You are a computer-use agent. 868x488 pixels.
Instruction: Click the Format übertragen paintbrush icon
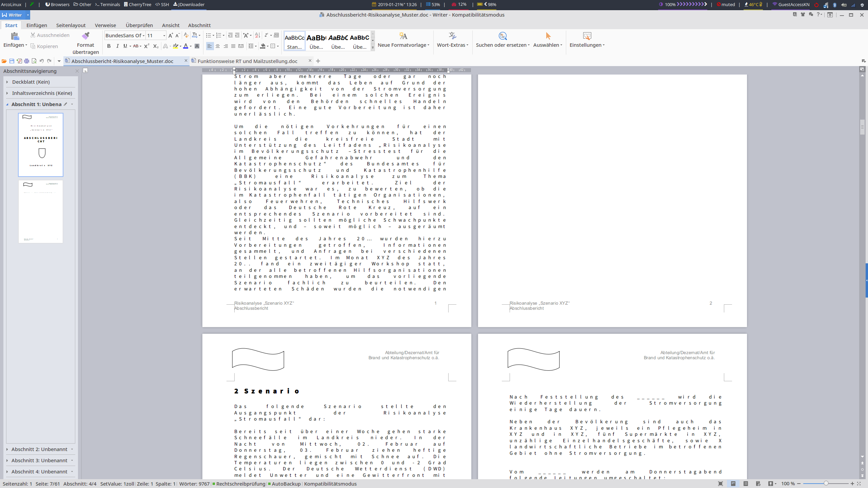click(x=85, y=36)
